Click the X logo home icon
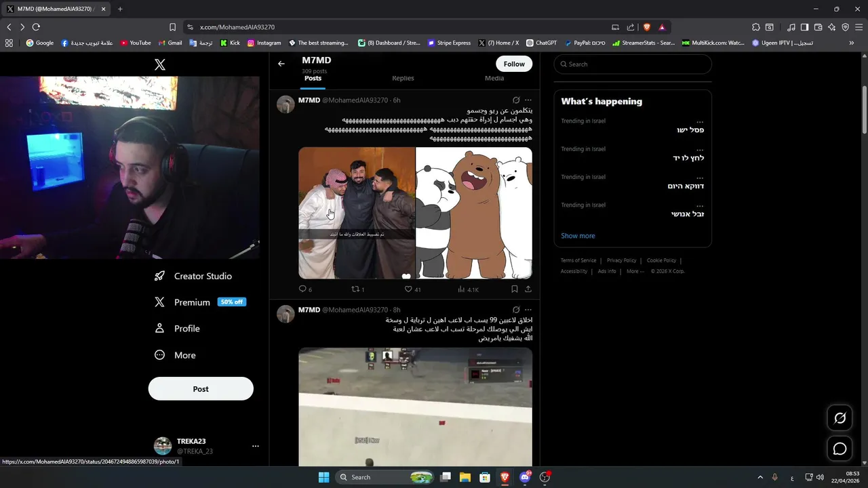The width and height of the screenshot is (868, 488). coord(159,64)
